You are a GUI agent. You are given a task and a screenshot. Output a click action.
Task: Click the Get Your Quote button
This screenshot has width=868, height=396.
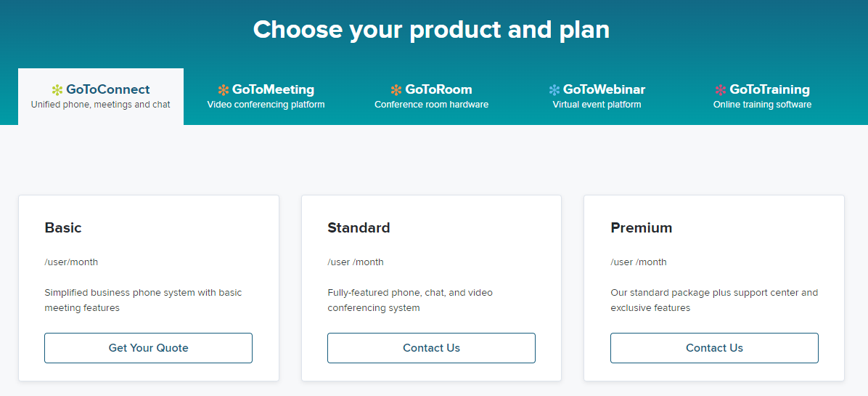(148, 348)
